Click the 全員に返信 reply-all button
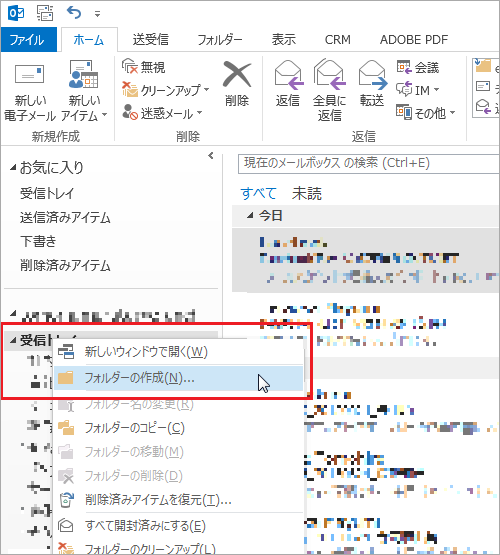 329,91
